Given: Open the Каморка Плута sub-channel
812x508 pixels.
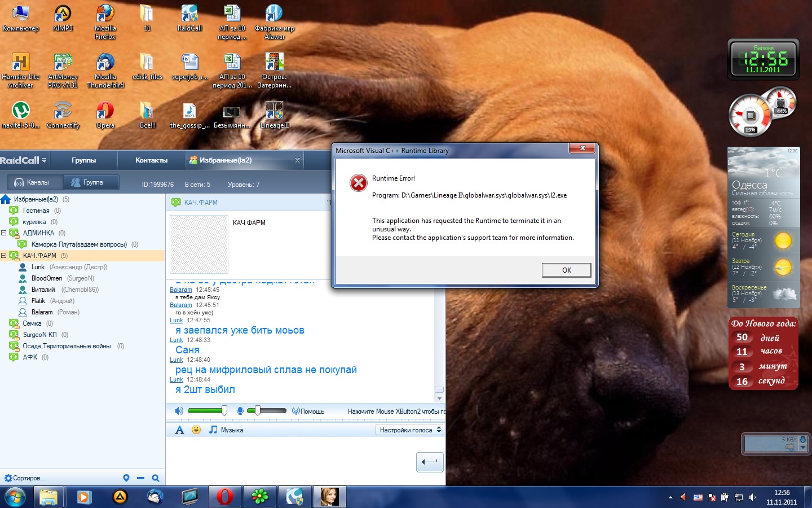Looking at the screenshot, I should tap(79, 244).
